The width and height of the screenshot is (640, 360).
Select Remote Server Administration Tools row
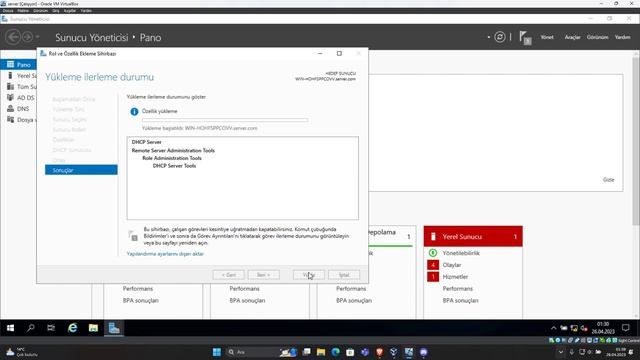[173, 150]
